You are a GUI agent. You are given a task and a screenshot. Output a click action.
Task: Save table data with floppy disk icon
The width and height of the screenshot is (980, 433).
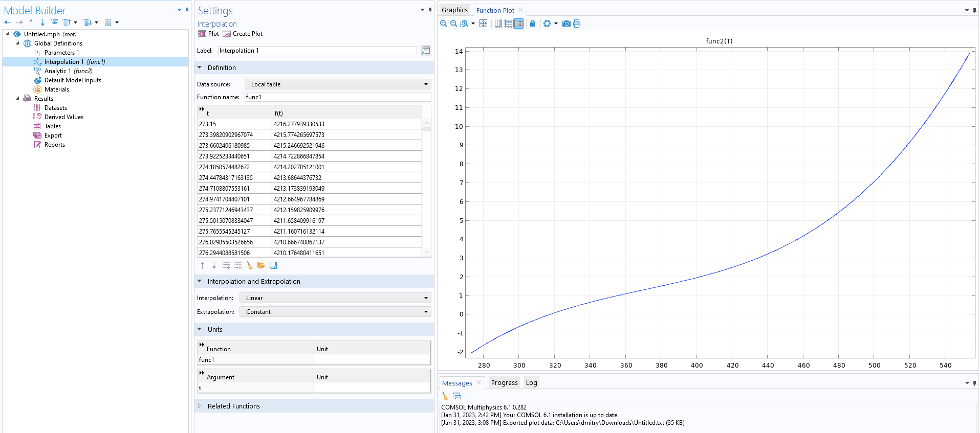click(273, 265)
